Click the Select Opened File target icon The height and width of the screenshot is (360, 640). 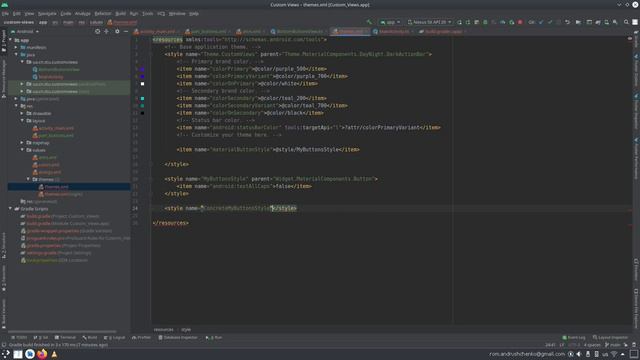(x=98, y=31)
